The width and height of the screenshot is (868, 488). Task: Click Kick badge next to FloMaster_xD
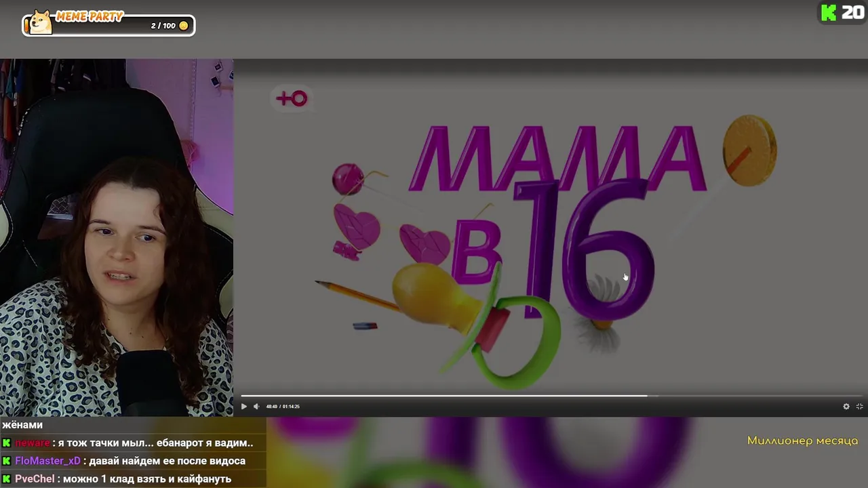pyautogui.click(x=7, y=461)
